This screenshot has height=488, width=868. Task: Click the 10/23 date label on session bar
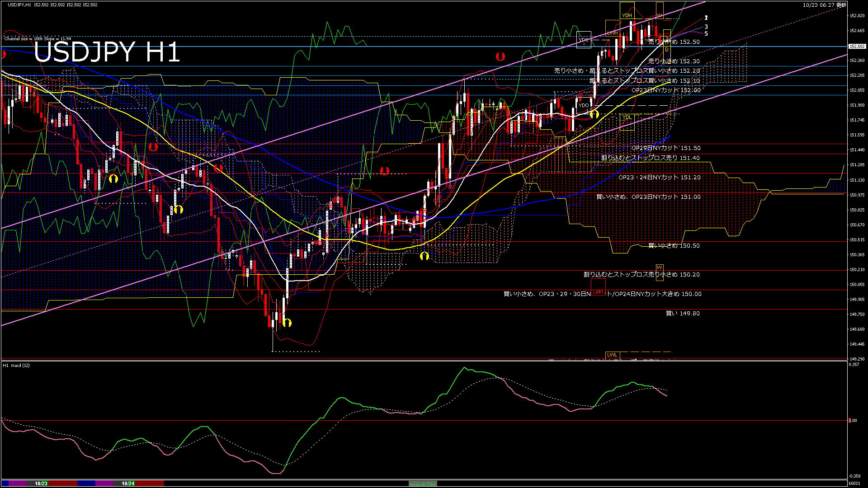pyautogui.click(x=41, y=483)
